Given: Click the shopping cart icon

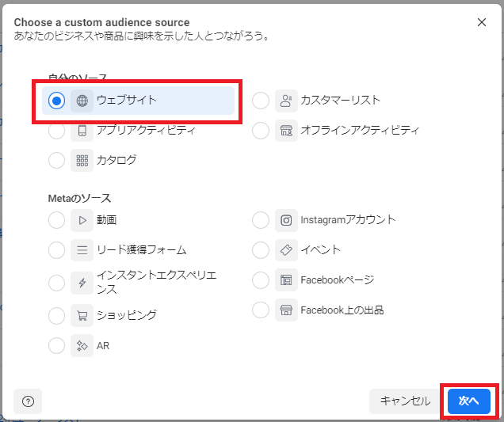Looking at the screenshot, I should point(82,315).
